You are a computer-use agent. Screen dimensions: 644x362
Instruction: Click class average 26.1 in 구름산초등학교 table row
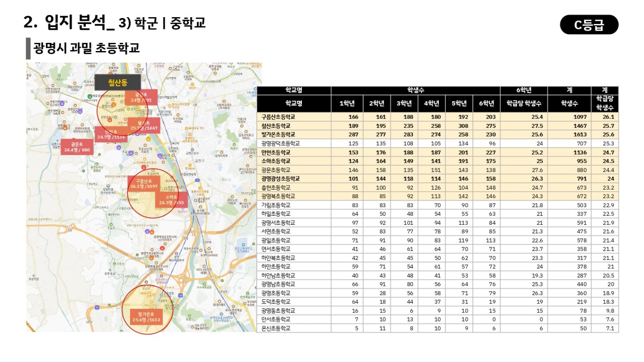[608, 117]
